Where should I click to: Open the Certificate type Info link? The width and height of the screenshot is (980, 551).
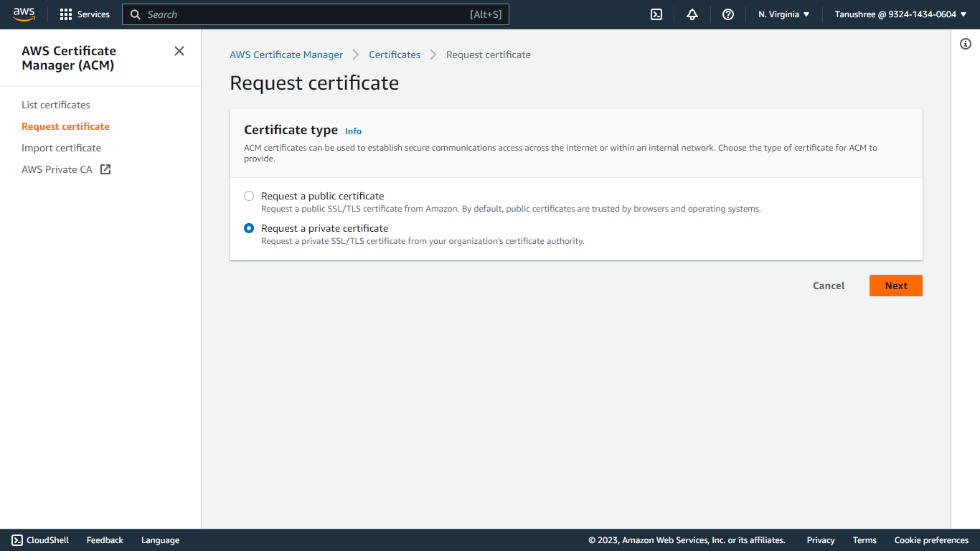pos(353,131)
